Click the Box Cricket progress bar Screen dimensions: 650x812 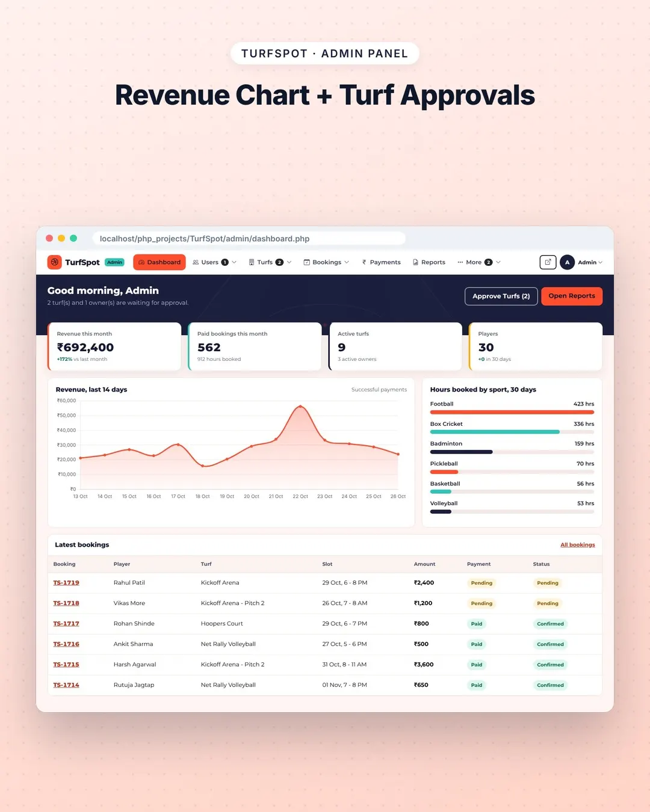pos(512,432)
